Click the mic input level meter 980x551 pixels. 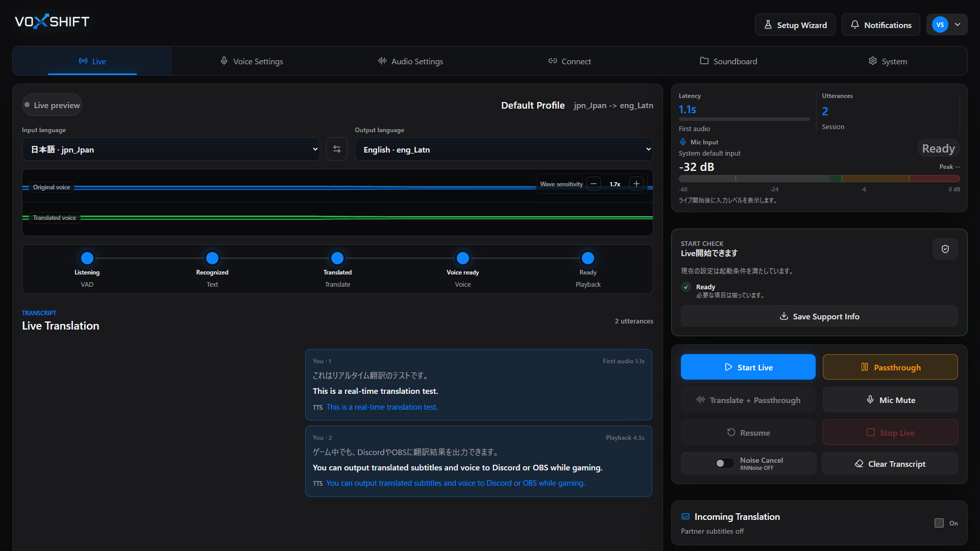pos(819,179)
